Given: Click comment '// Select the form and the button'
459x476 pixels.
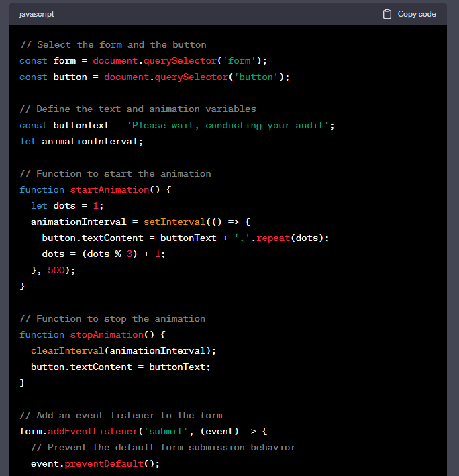Looking at the screenshot, I should [113, 44].
